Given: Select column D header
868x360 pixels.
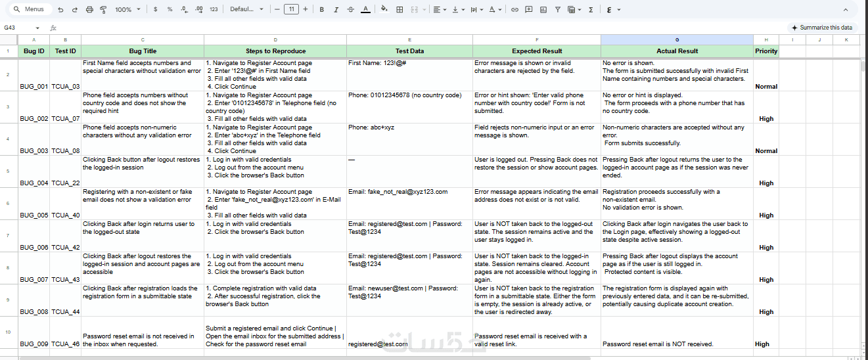Looking at the screenshot, I should click(275, 40).
